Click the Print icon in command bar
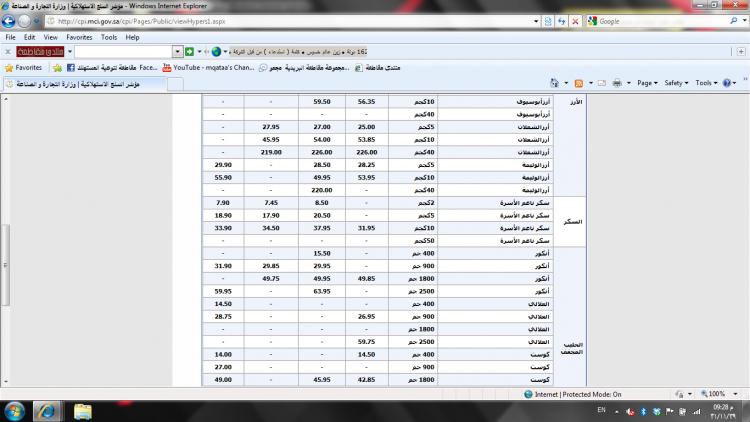 618,83
